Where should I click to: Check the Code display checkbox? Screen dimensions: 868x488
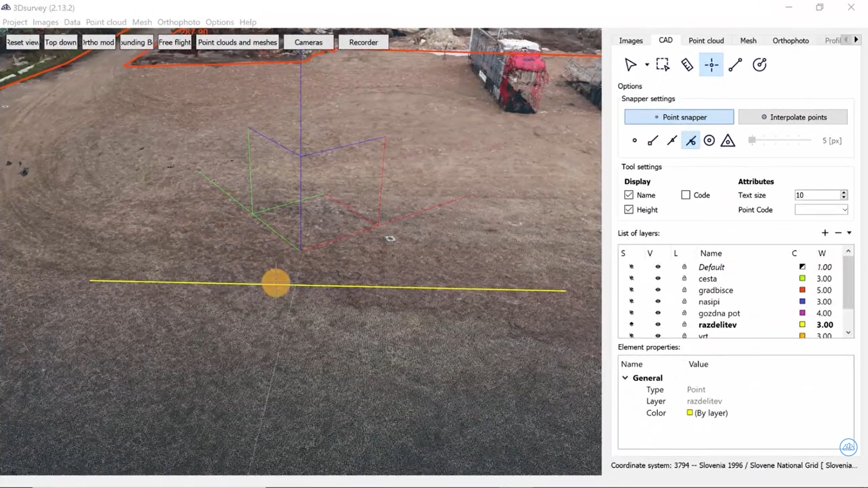(x=685, y=195)
